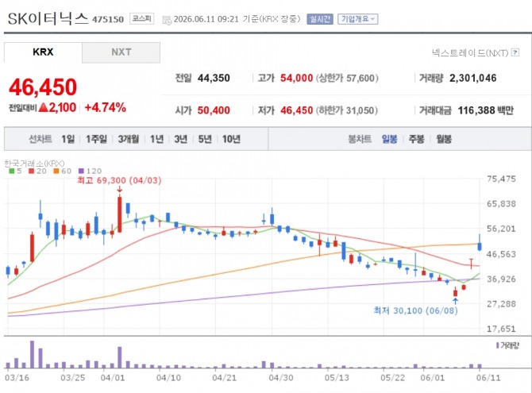
Task: Select the 1주일 line chart period
Action: (x=96, y=139)
